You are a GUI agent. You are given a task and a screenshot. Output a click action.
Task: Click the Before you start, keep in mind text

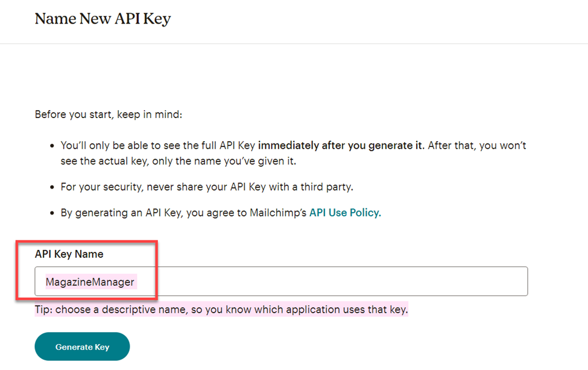point(109,114)
